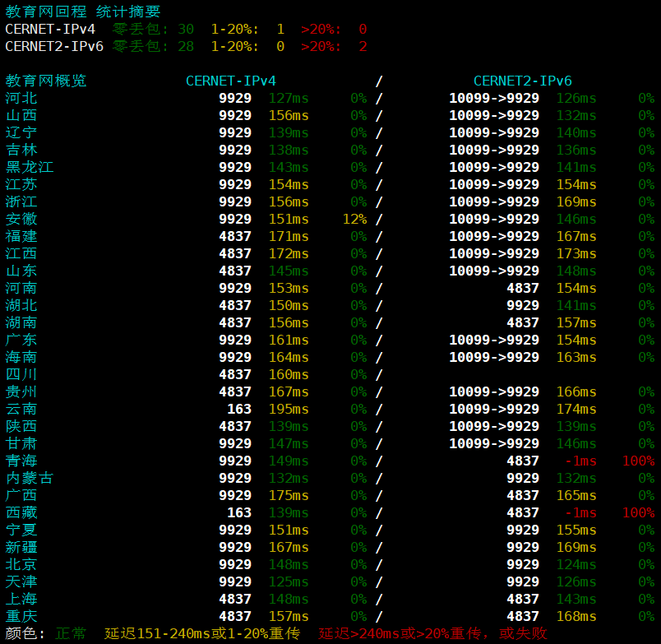Click the IPv6 AS 4837 in 河南 row
The height and width of the screenshot is (644, 661).
[x=523, y=289]
